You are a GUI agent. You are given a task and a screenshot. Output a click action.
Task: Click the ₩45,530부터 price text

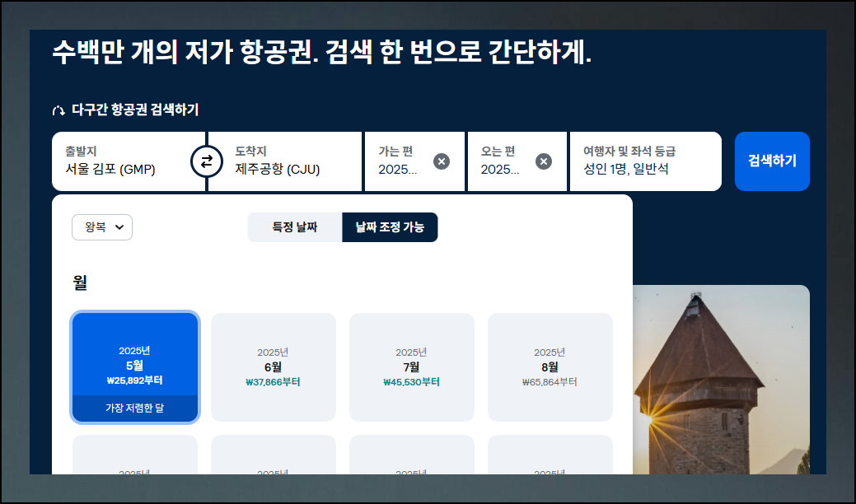[x=412, y=382]
